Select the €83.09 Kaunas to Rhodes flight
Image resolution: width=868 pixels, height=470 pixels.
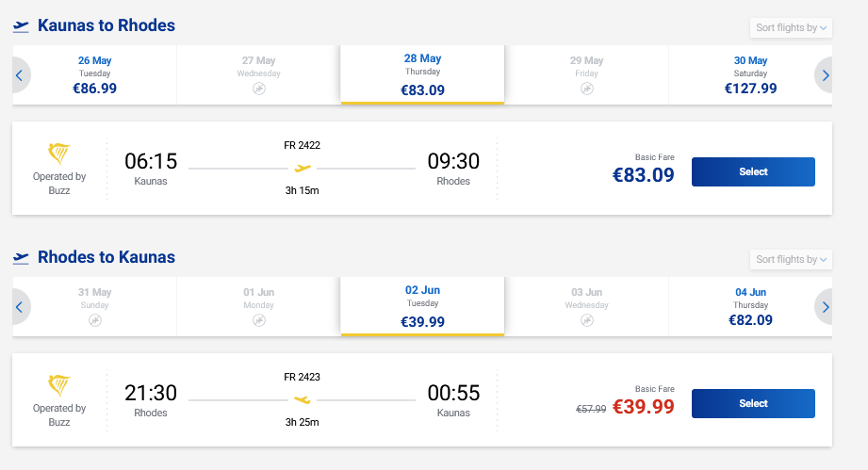[753, 172]
